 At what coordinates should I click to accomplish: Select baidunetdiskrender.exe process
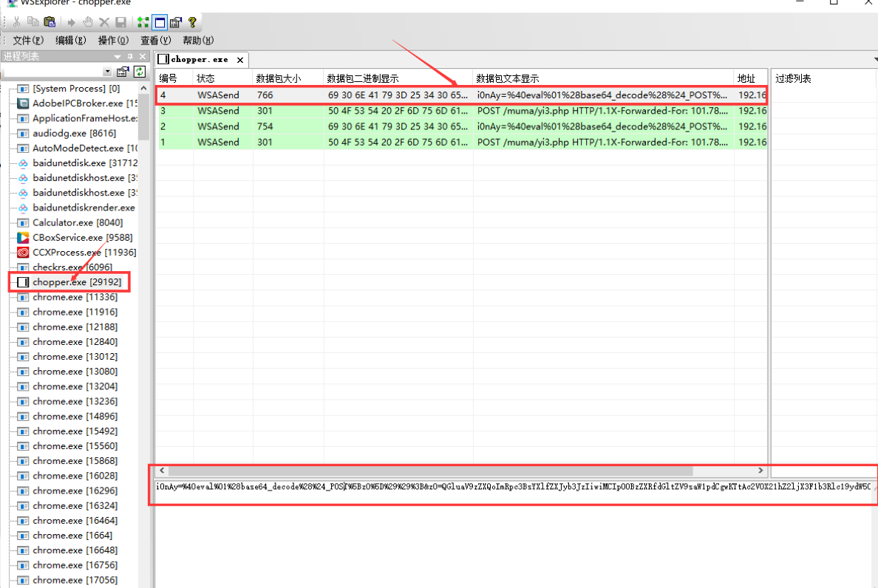coord(84,208)
